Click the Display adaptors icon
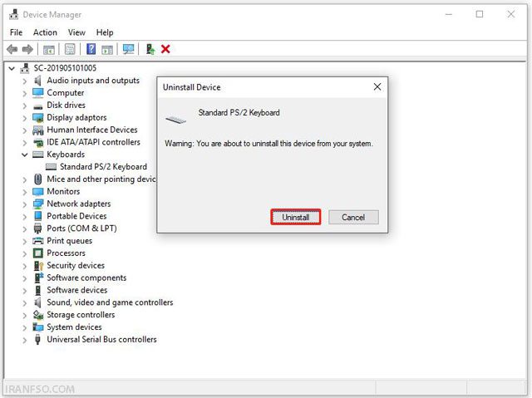Viewport: 532px width, 398px height. [38, 118]
